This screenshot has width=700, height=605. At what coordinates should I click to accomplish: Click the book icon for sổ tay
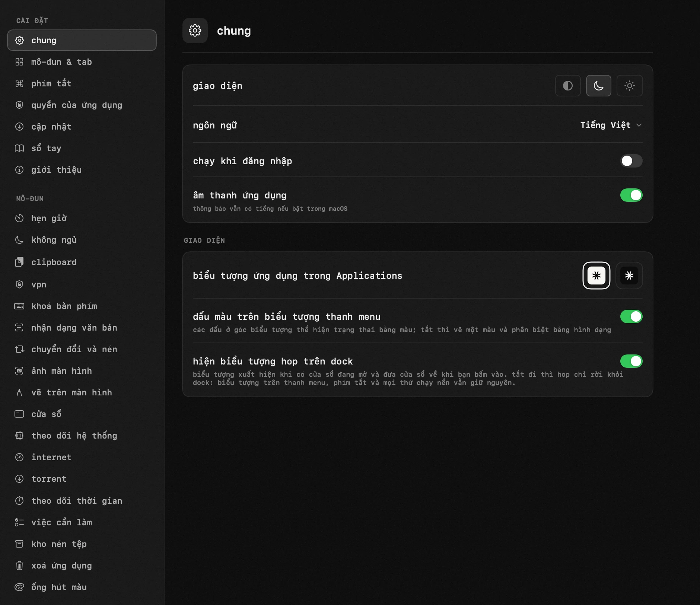point(19,148)
